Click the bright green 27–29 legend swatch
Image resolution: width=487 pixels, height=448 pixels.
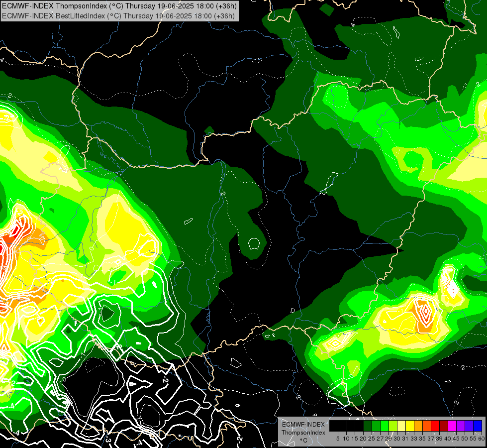point(385,426)
